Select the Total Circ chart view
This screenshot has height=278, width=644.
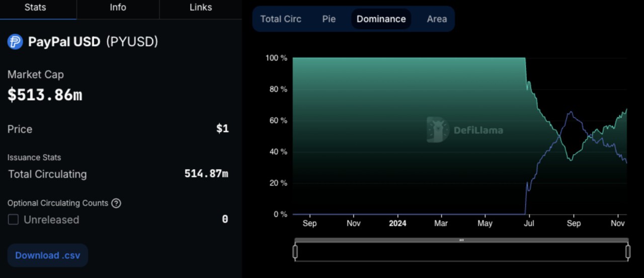click(x=281, y=19)
